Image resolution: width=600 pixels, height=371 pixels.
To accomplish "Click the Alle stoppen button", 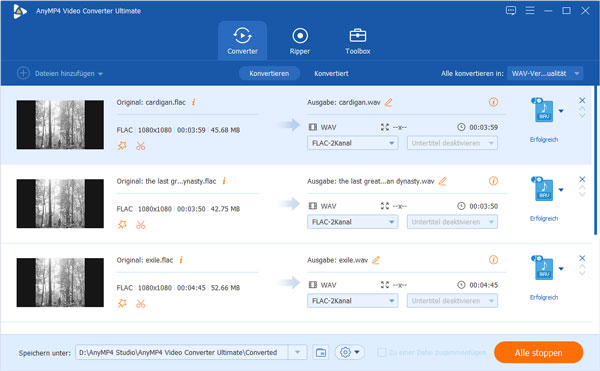I will 538,352.
